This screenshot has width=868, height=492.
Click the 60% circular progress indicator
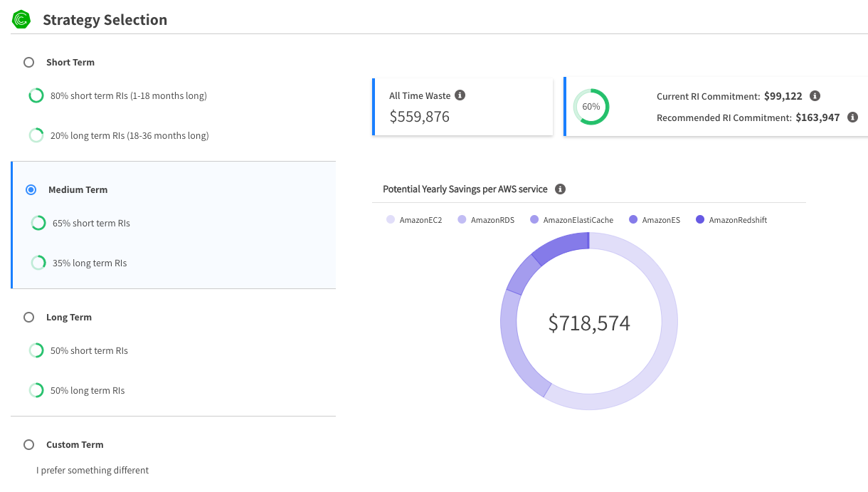click(591, 107)
